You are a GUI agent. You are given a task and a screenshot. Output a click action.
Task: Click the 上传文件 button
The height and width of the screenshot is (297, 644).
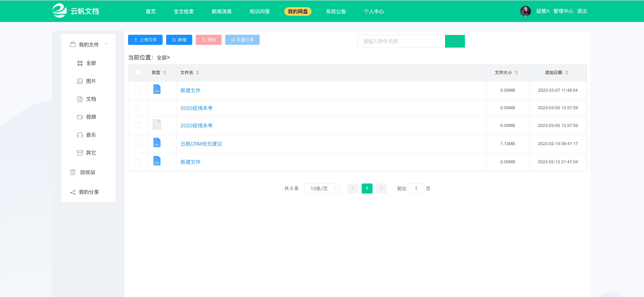[x=145, y=40]
